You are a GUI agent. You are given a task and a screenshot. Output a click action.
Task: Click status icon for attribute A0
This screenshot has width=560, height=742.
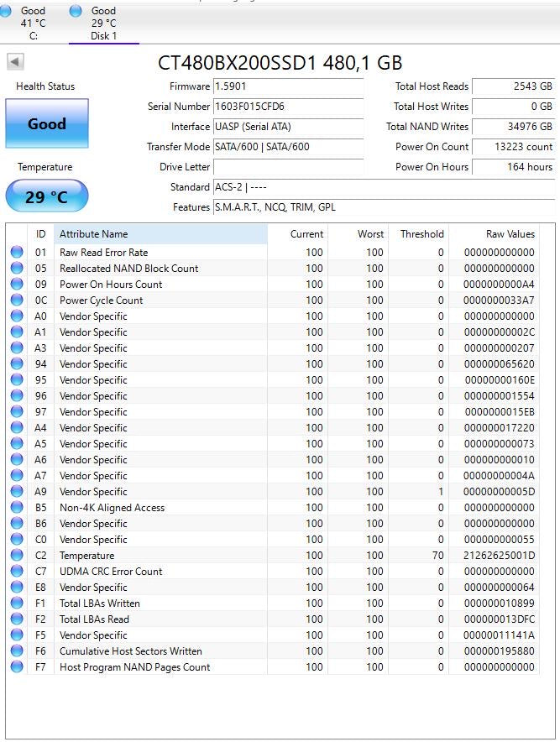point(17,316)
